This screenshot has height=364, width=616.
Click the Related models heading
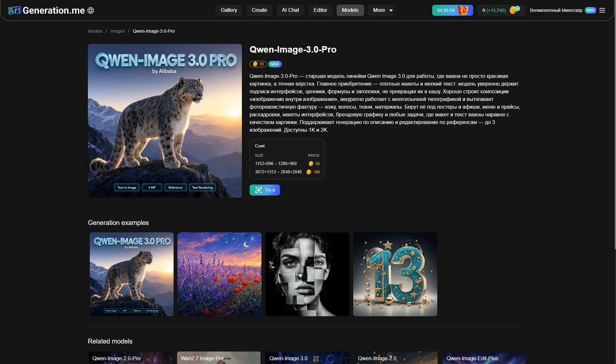click(110, 341)
